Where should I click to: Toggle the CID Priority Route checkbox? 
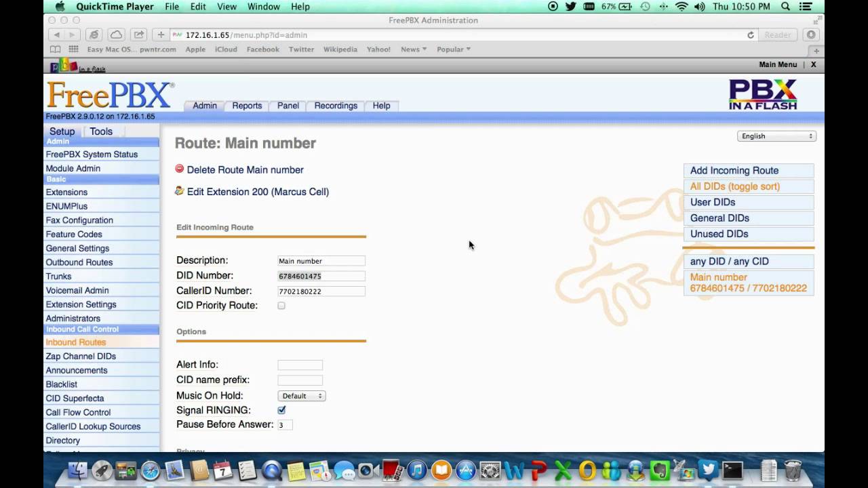coord(281,306)
